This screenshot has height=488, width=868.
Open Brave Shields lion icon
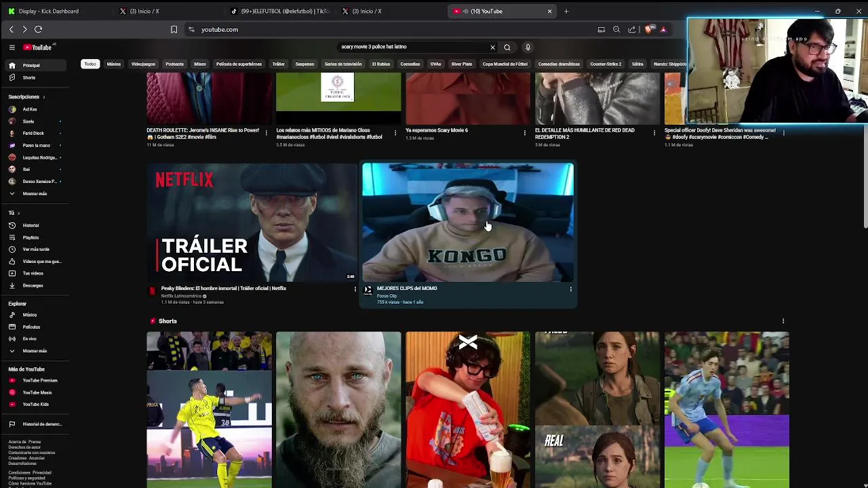coord(649,29)
